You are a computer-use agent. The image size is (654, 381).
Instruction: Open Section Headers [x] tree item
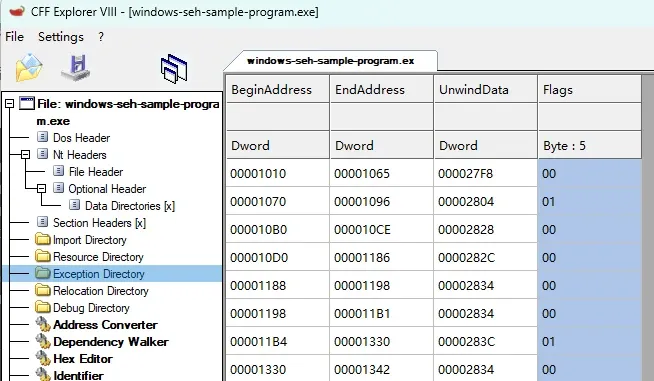(99, 223)
